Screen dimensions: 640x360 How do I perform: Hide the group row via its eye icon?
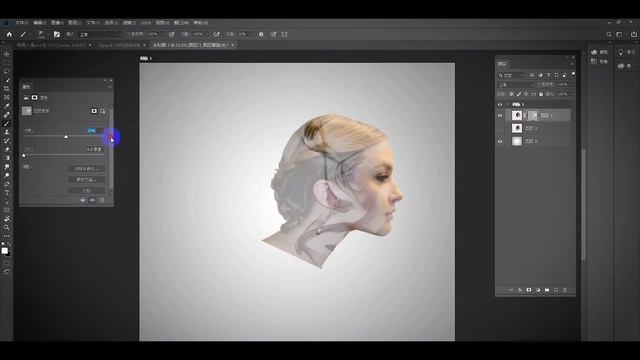coord(500,104)
